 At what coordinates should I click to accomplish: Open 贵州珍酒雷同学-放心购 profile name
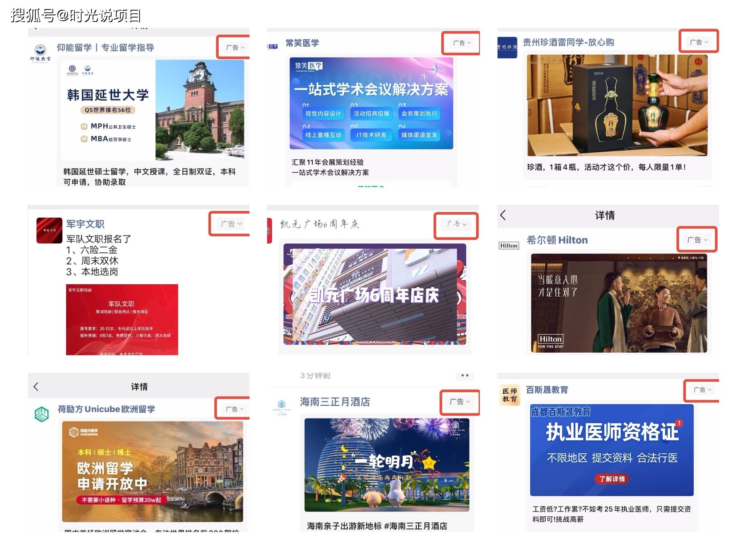pos(568,42)
